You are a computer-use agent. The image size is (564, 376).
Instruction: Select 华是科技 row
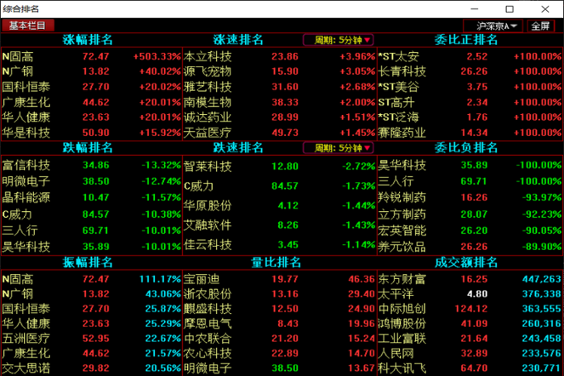pos(92,133)
